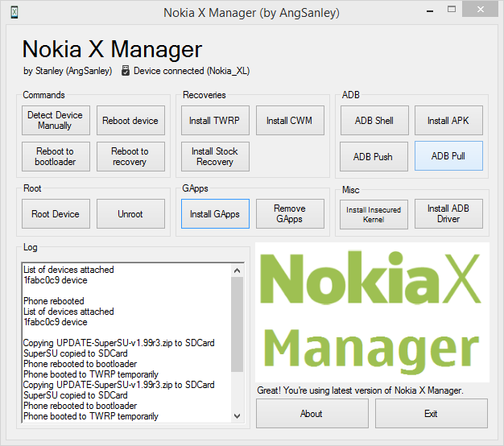This screenshot has width=504, height=446.
Task: Click Install GApps button
Action: click(x=215, y=213)
